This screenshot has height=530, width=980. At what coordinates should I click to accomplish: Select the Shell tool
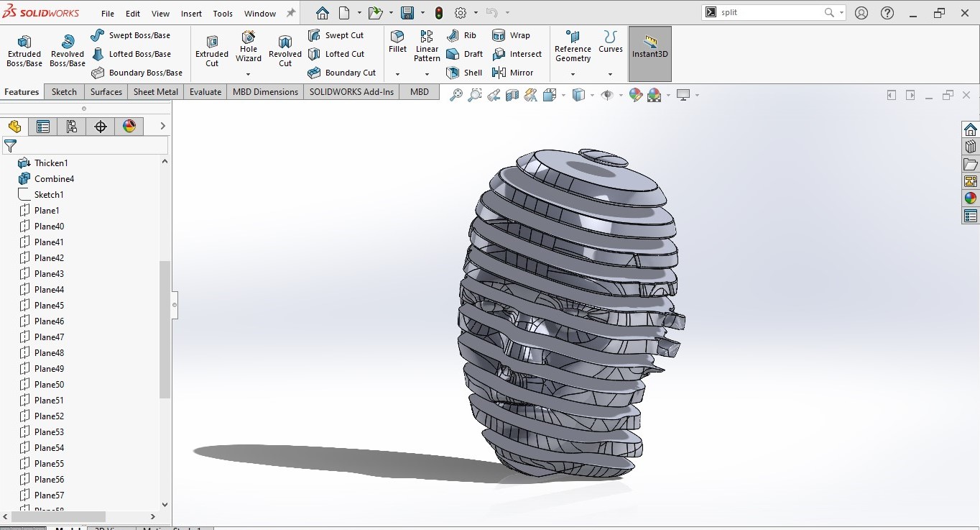(464, 73)
